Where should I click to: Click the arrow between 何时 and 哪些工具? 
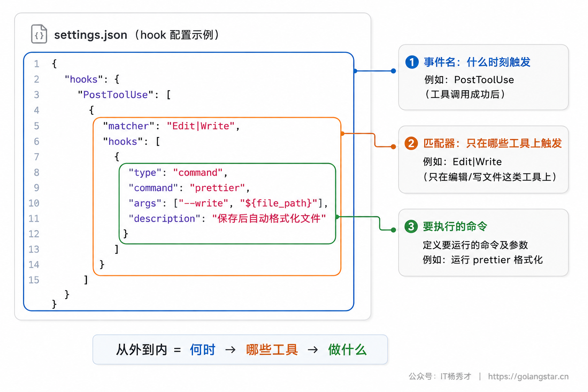230,350
